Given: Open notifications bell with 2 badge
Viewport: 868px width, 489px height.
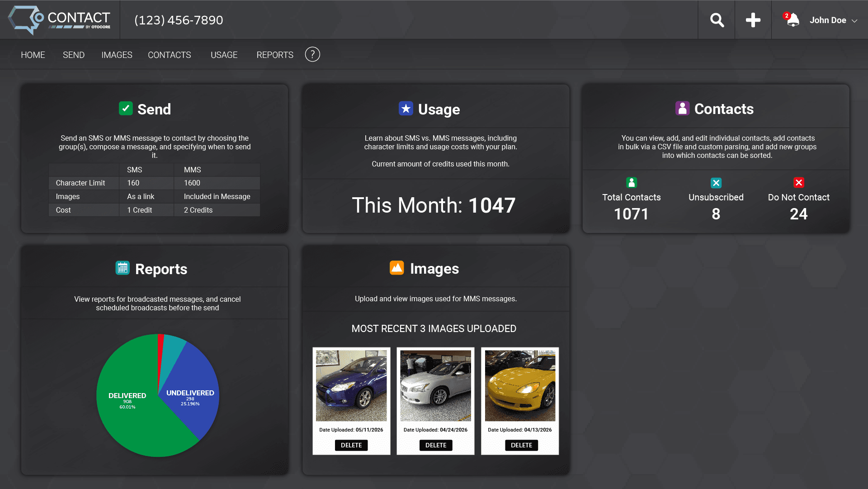Looking at the screenshot, I should point(792,19).
